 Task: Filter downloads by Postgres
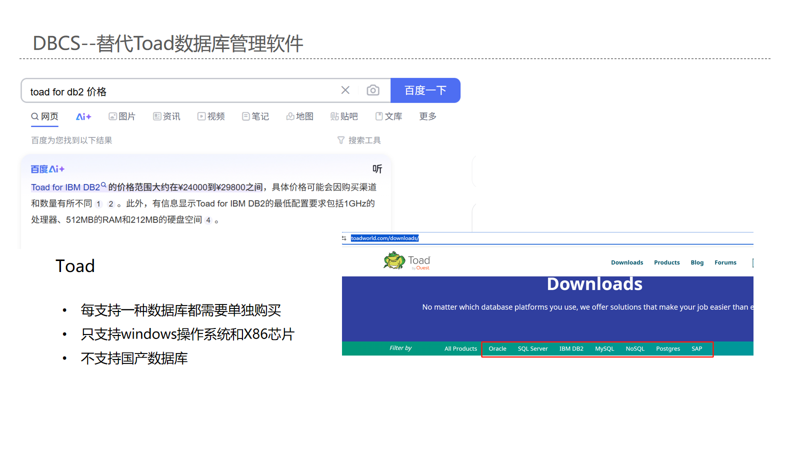click(668, 349)
